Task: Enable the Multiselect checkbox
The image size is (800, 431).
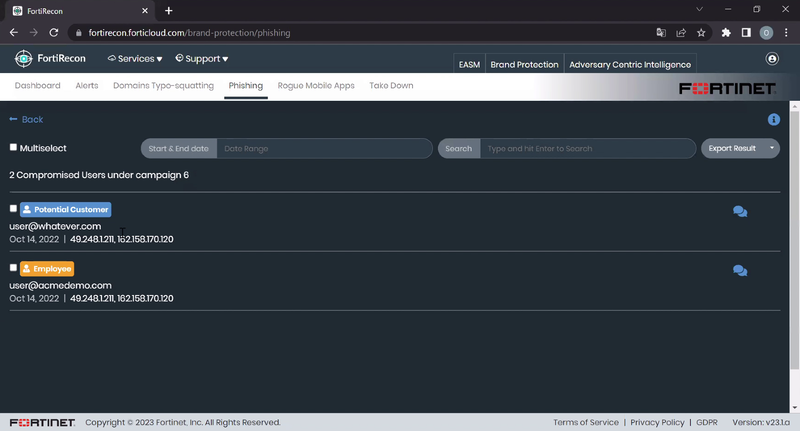Action: point(13,147)
